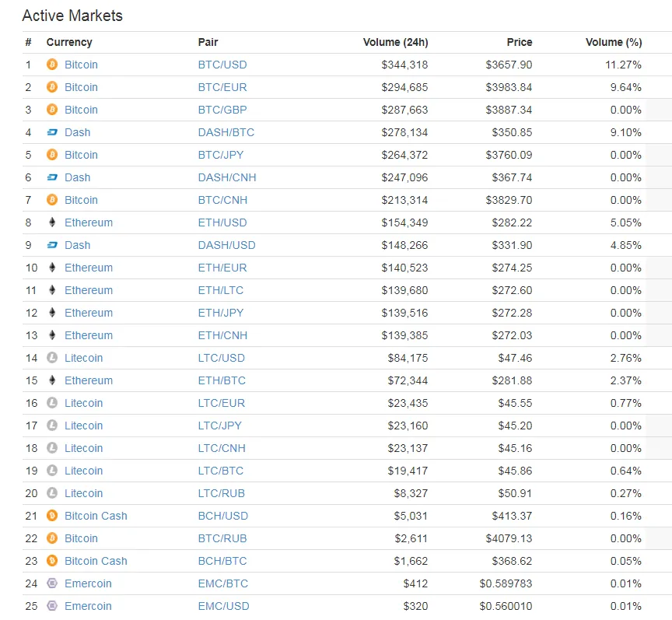The image size is (672, 620).
Task: Click the Dash icon beside DASH/USD
Action: click(x=52, y=245)
